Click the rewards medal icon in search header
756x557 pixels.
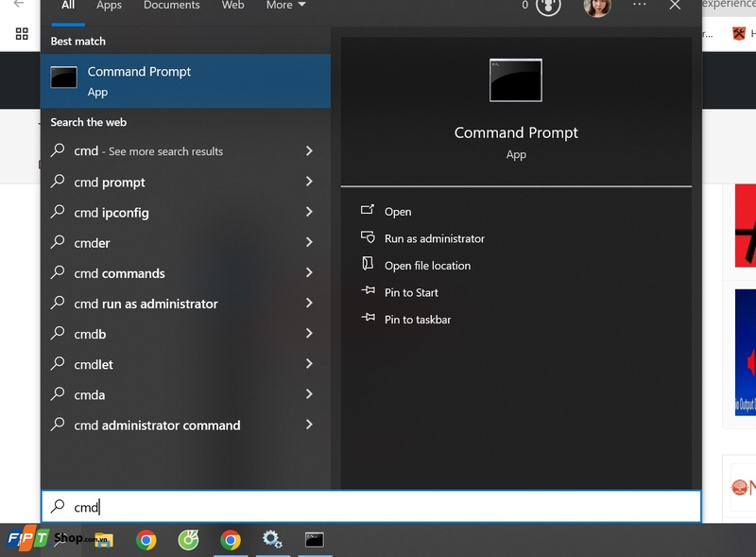click(548, 6)
